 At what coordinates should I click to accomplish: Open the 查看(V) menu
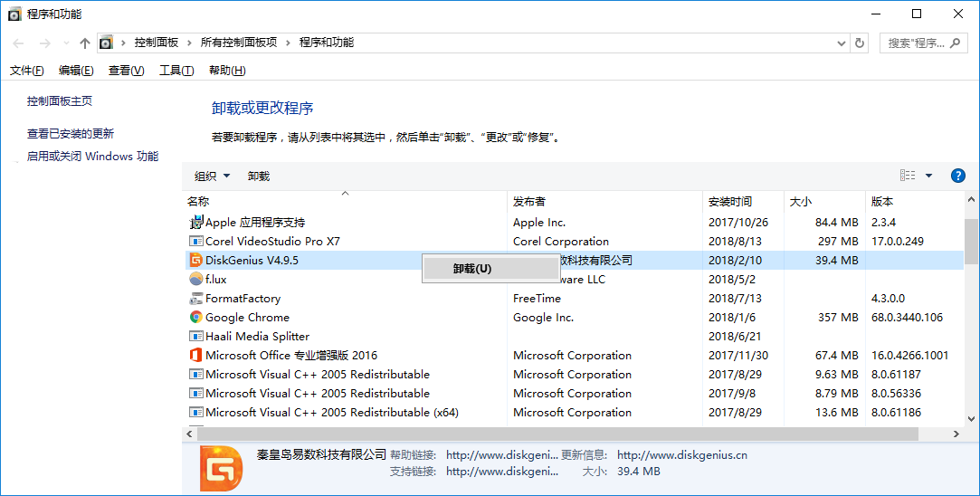pos(126,71)
